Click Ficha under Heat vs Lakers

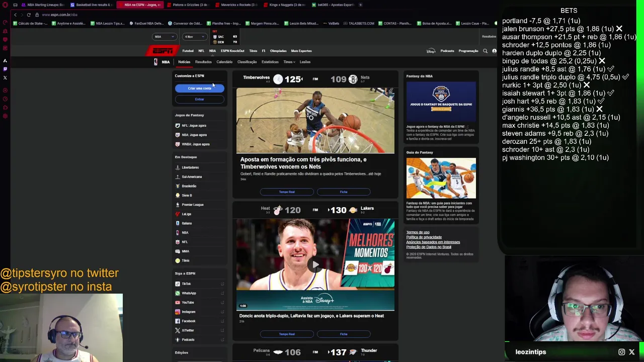pos(344,334)
